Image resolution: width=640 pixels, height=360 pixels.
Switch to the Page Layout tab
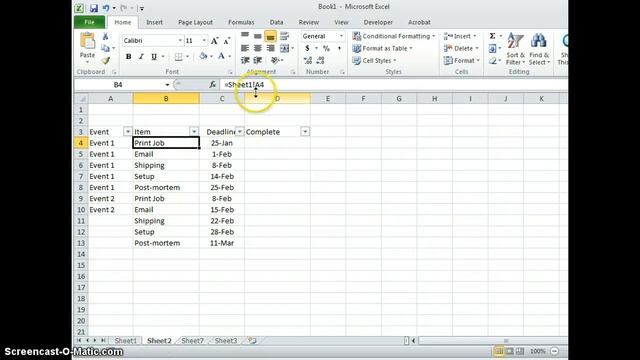[195, 22]
